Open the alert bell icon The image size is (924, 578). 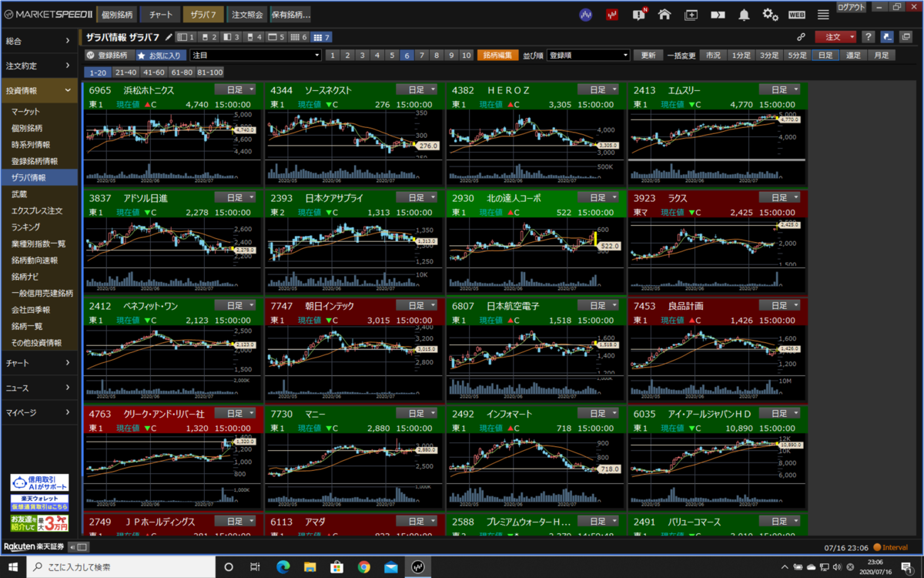(x=744, y=14)
